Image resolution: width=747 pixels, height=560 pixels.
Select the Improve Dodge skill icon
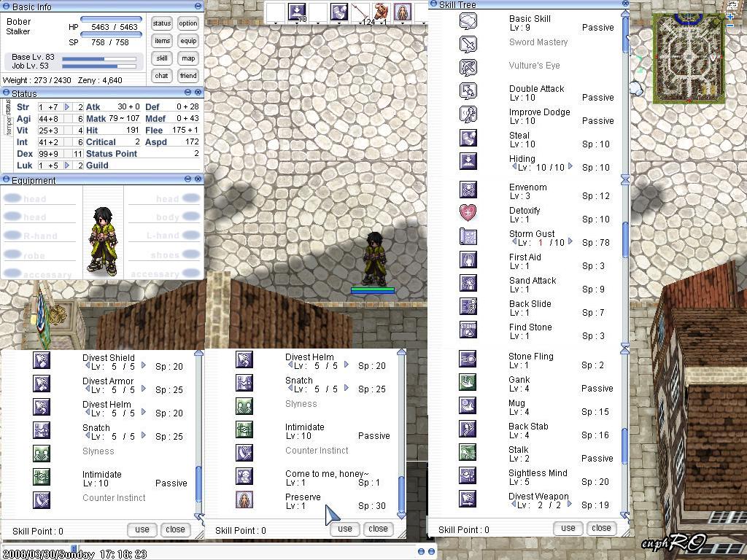[x=468, y=114]
